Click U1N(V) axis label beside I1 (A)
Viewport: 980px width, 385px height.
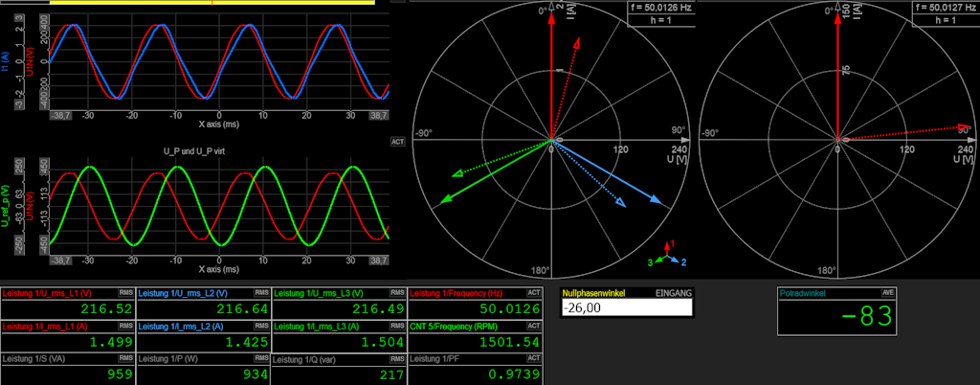point(30,61)
